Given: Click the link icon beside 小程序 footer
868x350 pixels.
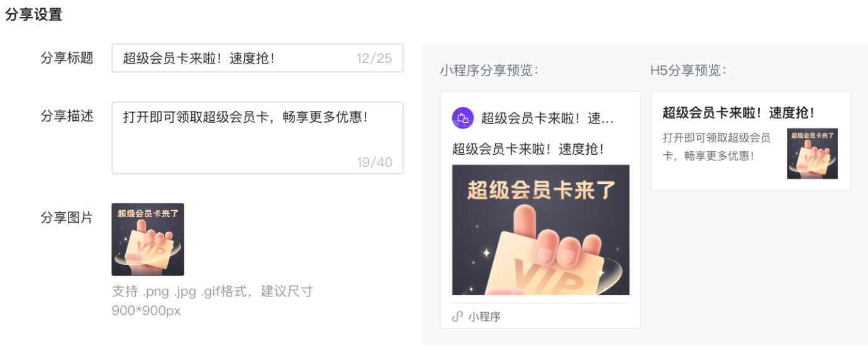Looking at the screenshot, I should [457, 316].
